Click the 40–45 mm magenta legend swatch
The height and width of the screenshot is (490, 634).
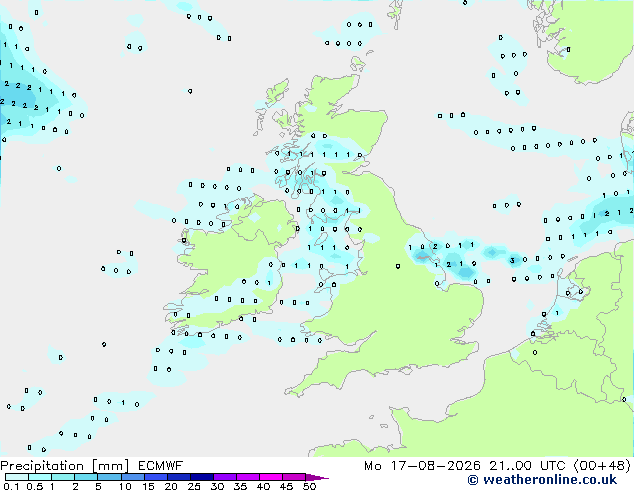(x=271, y=477)
